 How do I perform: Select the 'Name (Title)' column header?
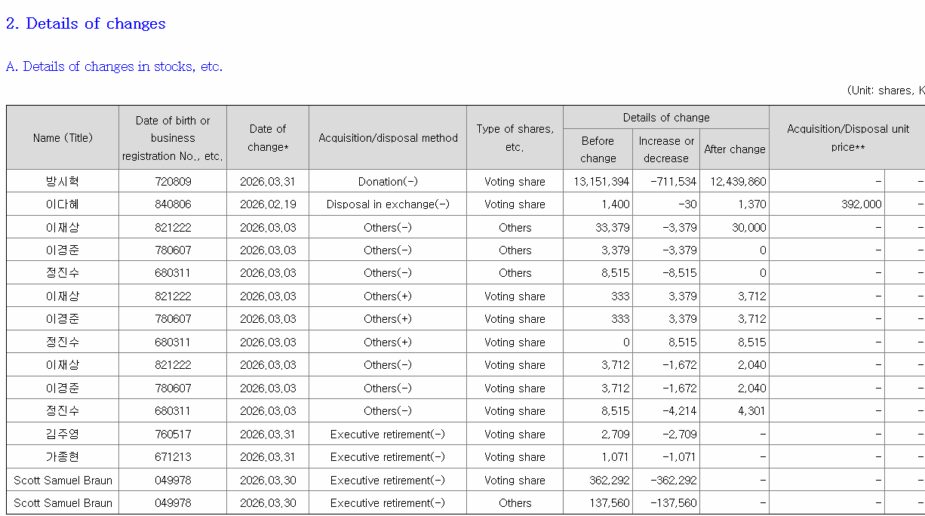click(62, 138)
